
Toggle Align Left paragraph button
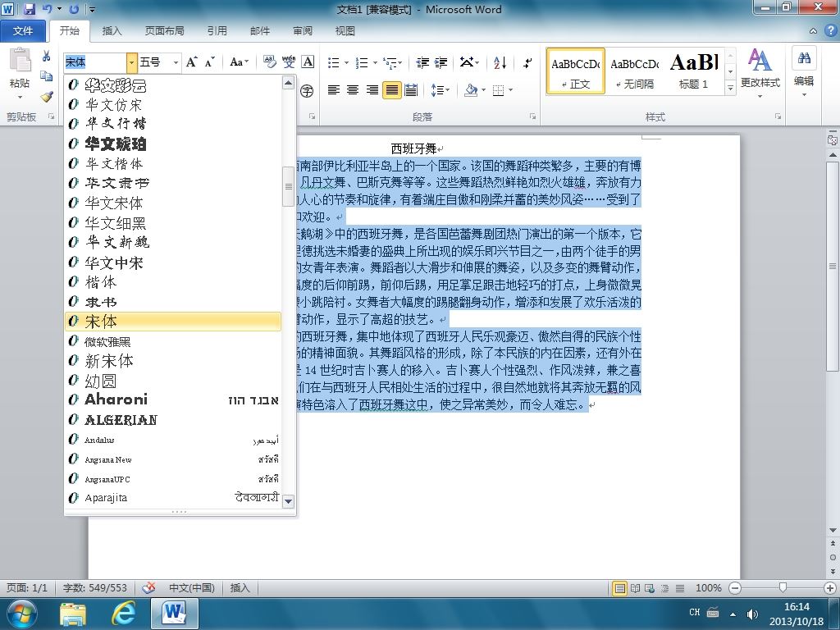[x=334, y=90]
